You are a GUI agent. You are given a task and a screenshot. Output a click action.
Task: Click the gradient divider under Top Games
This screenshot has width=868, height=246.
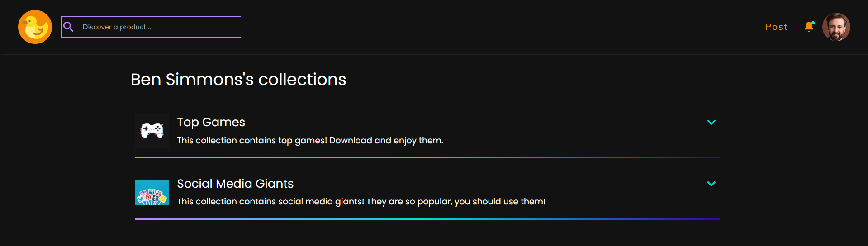tap(427, 158)
